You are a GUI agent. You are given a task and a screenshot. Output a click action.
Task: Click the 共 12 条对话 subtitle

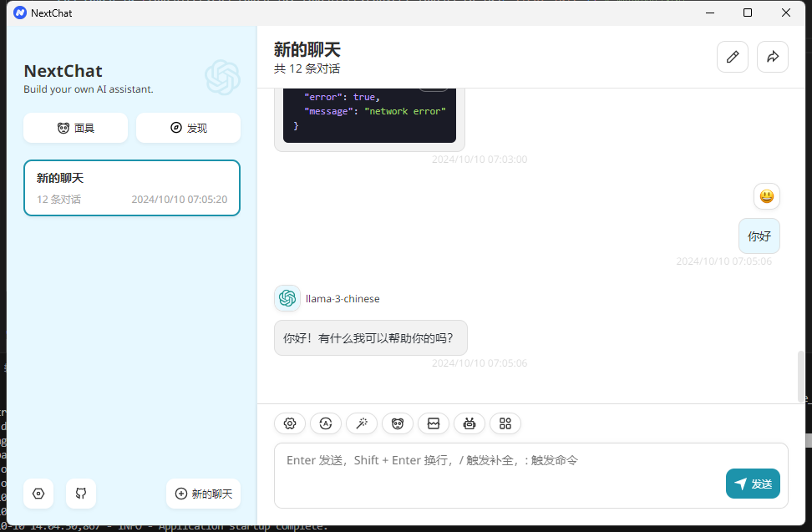[x=307, y=68]
